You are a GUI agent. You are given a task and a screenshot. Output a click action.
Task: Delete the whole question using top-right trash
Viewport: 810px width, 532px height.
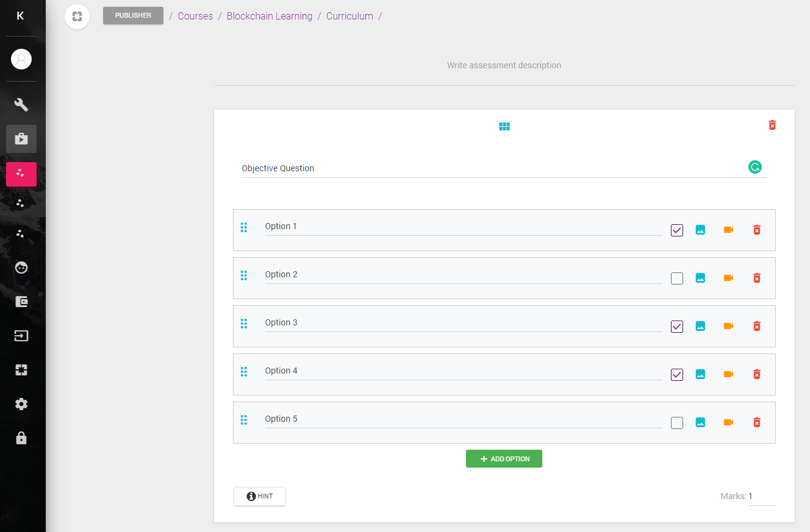pyautogui.click(x=772, y=125)
